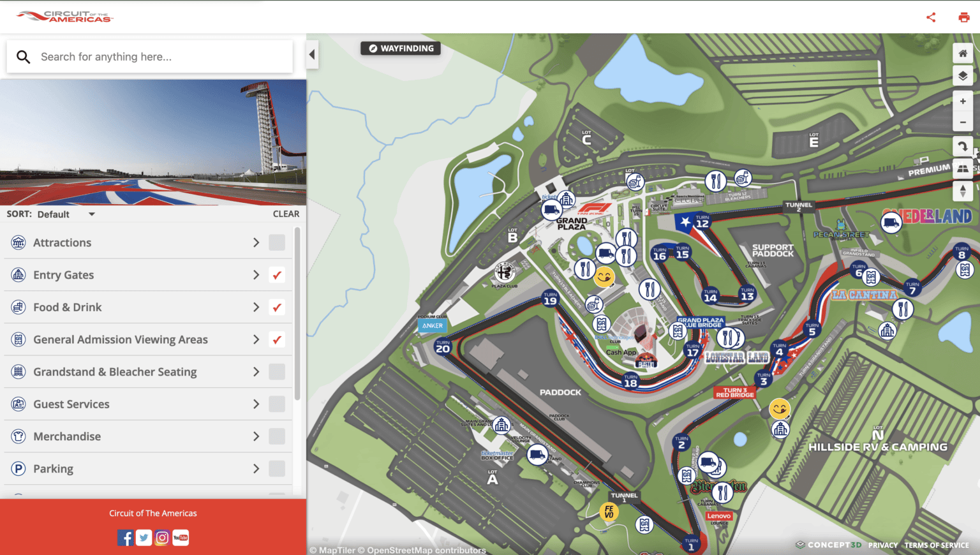
Task: Uncheck the Entry Gates checkbox
Action: click(x=277, y=274)
